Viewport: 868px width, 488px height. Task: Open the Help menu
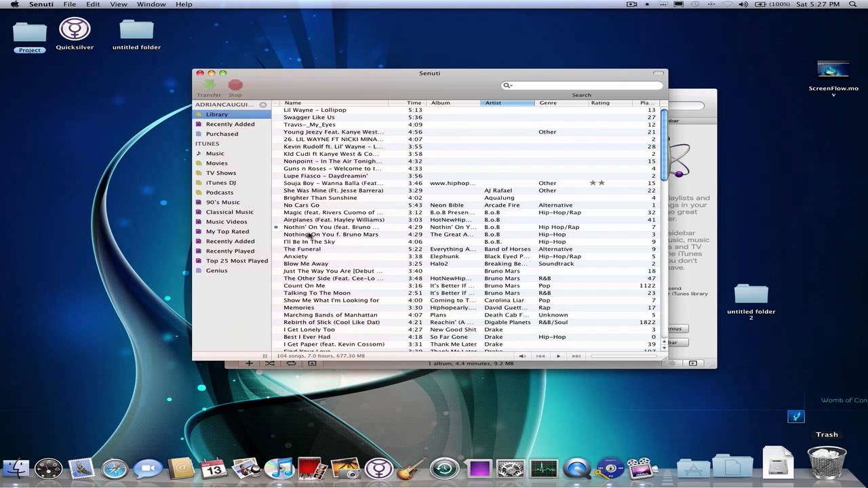[x=184, y=4]
